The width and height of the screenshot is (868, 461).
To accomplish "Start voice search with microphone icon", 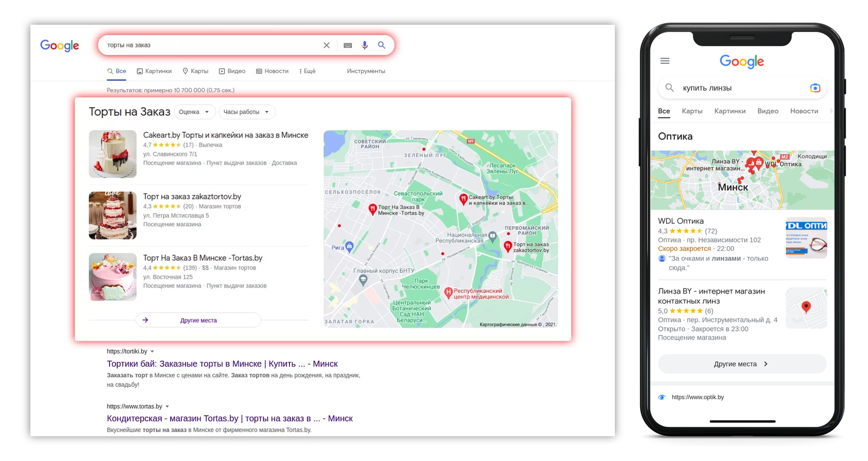I will pos(365,45).
